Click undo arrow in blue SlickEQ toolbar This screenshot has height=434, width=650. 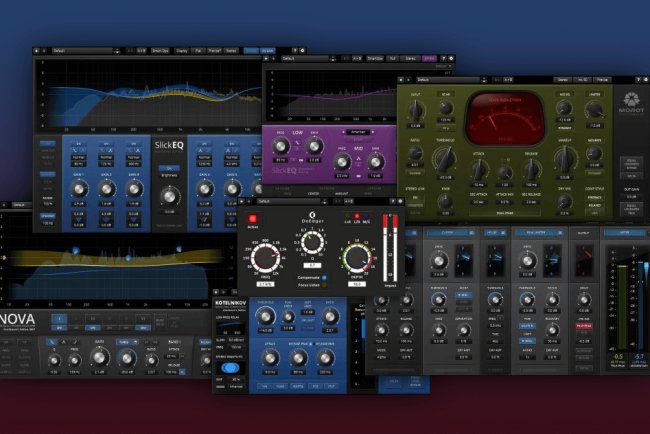(36, 51)
